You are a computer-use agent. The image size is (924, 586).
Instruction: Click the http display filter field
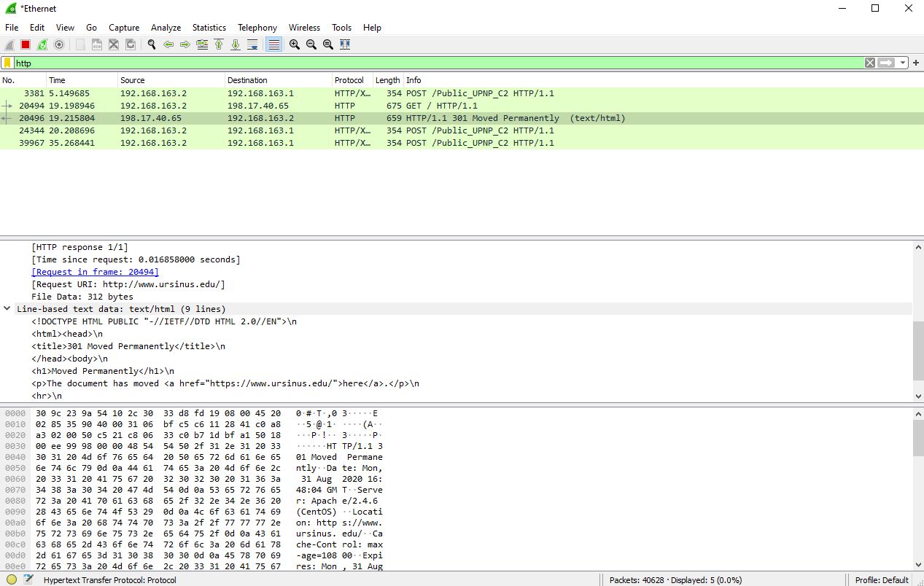click(438, 63)
